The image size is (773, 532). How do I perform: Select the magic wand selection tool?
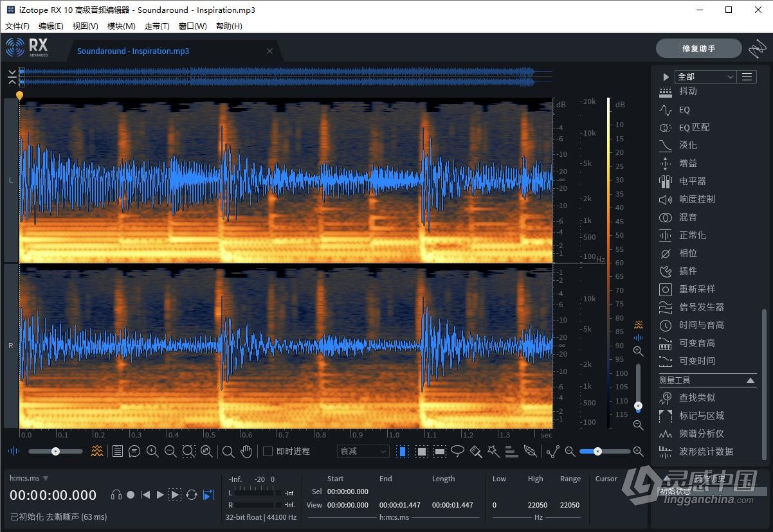click(493, 451)
